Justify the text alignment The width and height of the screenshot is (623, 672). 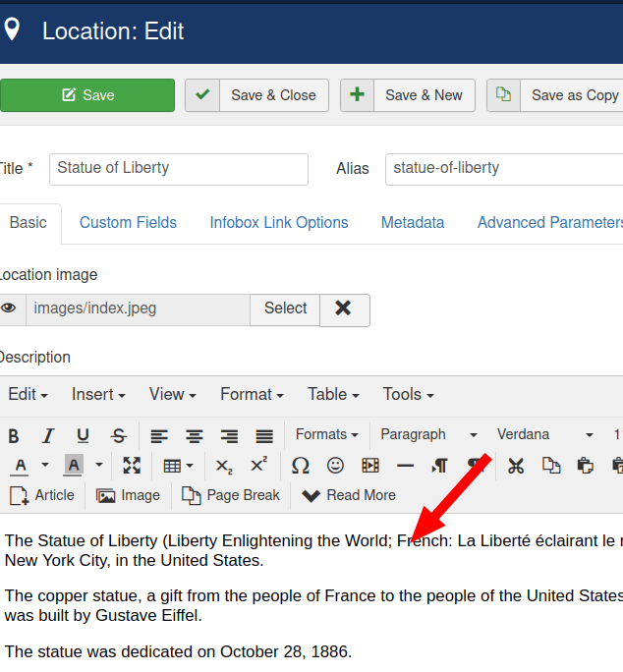(x=264, y=436)
